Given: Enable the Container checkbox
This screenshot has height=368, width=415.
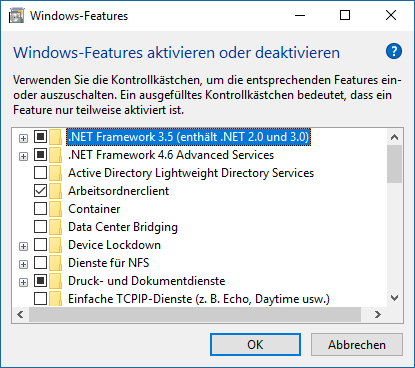Looking at the screenshot, I should (x=40, y=209).
